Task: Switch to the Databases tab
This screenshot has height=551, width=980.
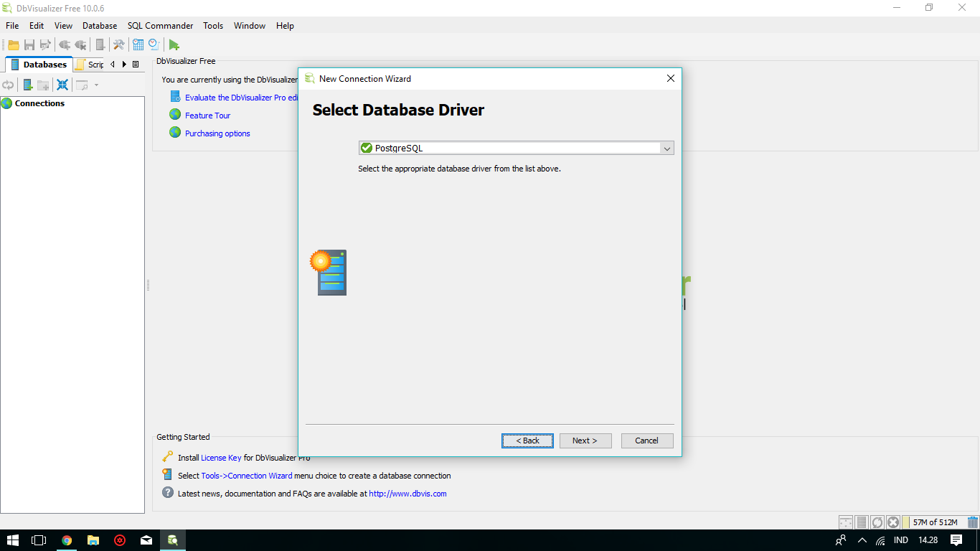Action: click(x=39, y=65)
